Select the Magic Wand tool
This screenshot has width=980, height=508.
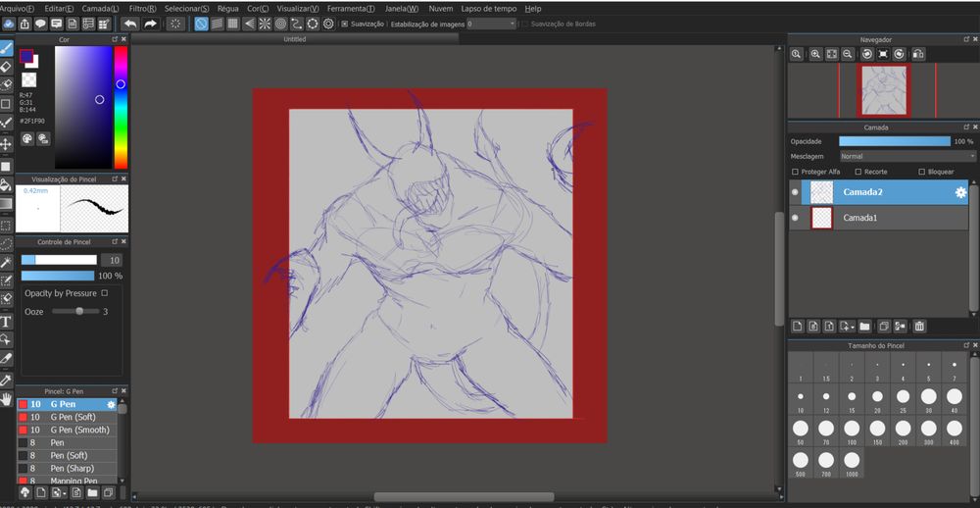tap(6, 262)
